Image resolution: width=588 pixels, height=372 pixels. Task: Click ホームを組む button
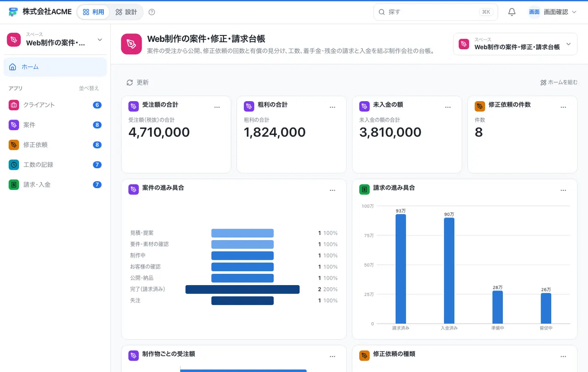tap(559, 82)
